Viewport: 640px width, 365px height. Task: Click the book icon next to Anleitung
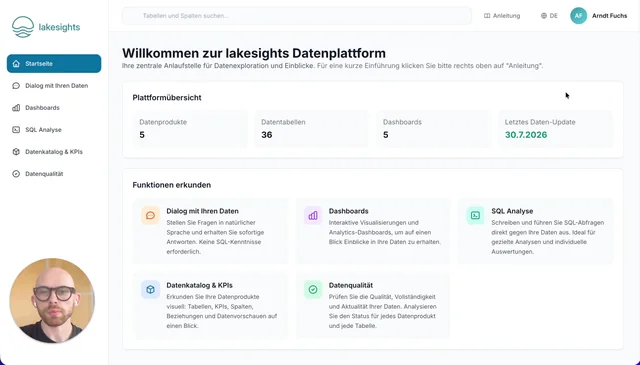click(x=487, y=16)
